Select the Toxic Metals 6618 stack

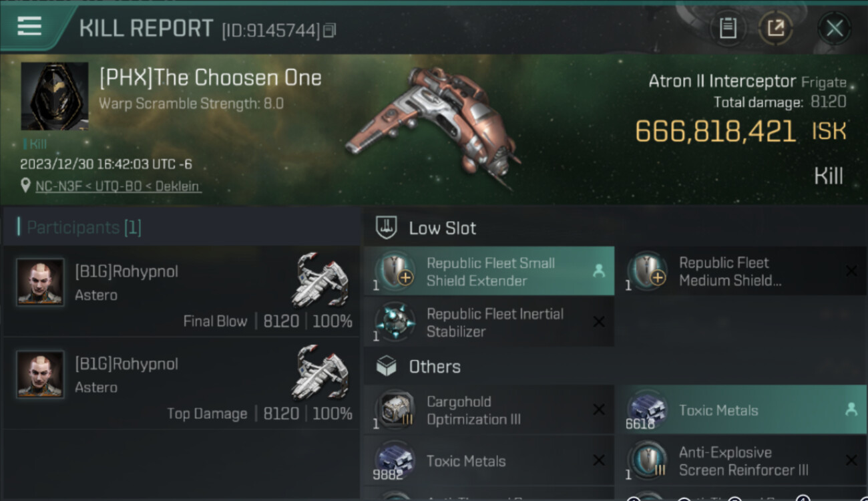tap(740, 410)
